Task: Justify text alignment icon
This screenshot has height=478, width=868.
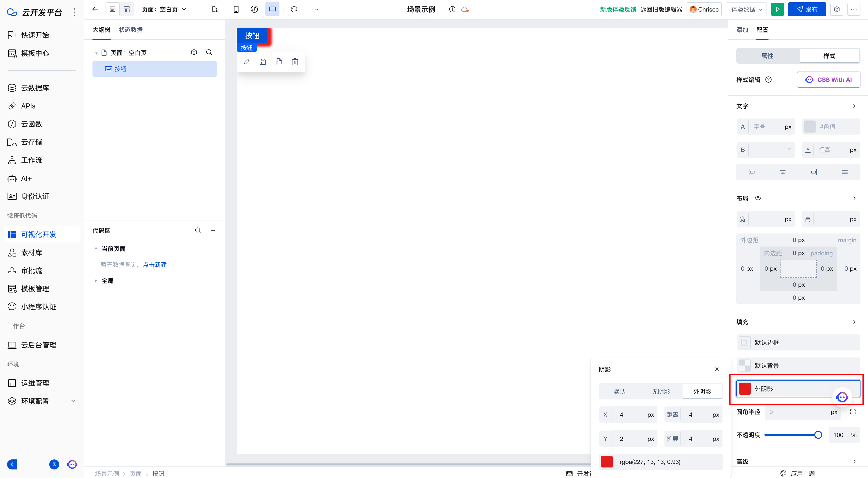Action: 845,172
